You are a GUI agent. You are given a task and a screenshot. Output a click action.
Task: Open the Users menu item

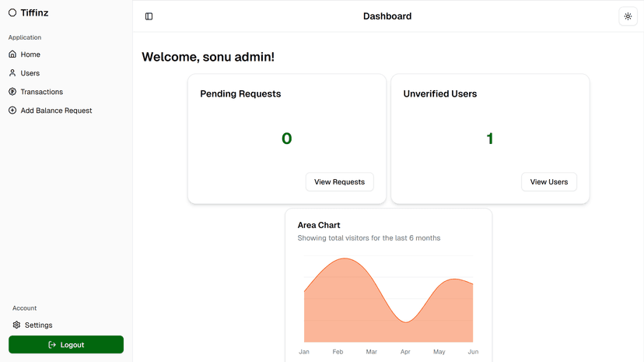[30, 73]
